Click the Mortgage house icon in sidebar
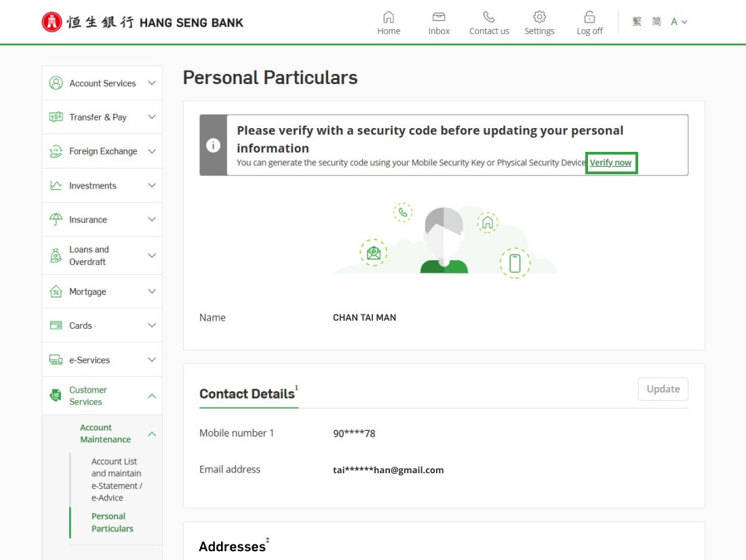 [x=56, y=292]
